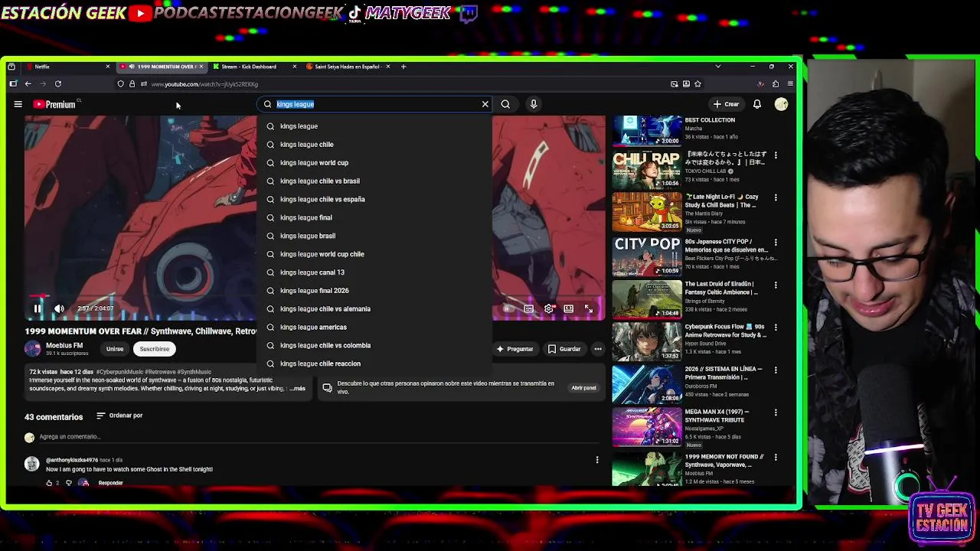The height and width of the screenshot is (551, 980).
Task: Open picture-in-picture icon in address bar
Action: coord(674,84)
